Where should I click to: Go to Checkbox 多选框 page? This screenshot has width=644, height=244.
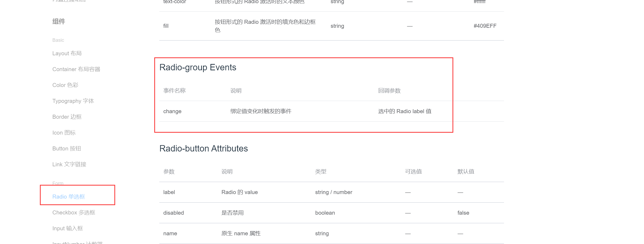pos(74,213)
